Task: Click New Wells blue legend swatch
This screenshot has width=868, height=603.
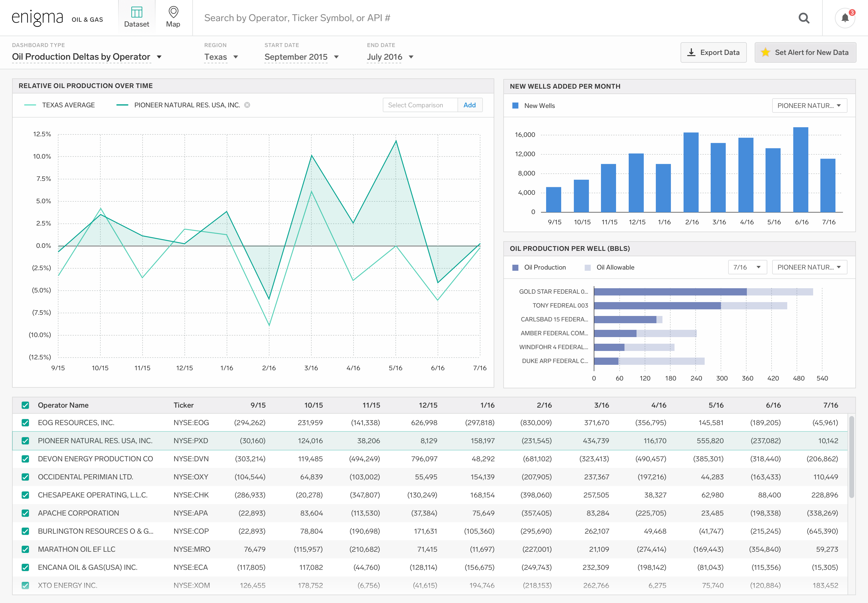Action: point(515,106)
